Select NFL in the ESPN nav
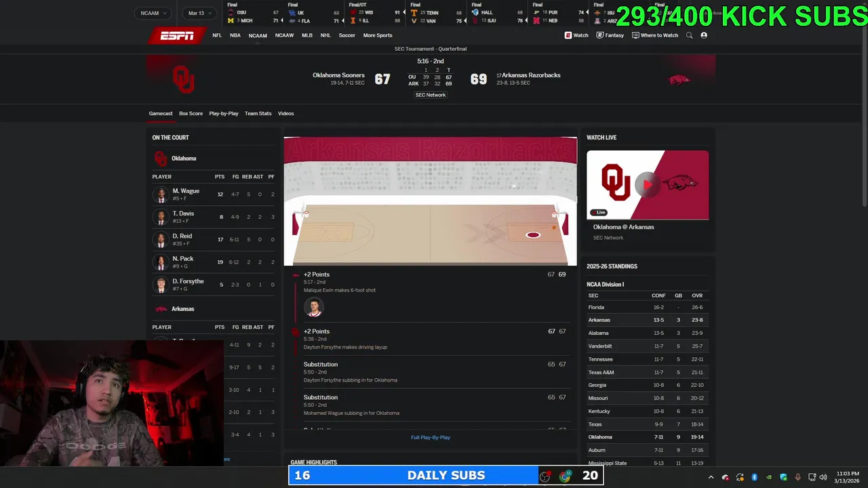The height and width of the screenshot is (488, 868). [217, 35]
